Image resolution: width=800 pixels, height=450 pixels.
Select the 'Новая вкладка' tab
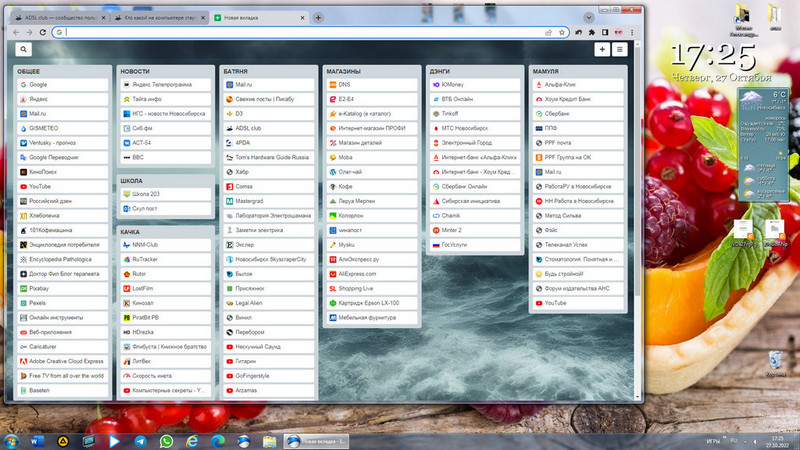(x=259, y=17)
